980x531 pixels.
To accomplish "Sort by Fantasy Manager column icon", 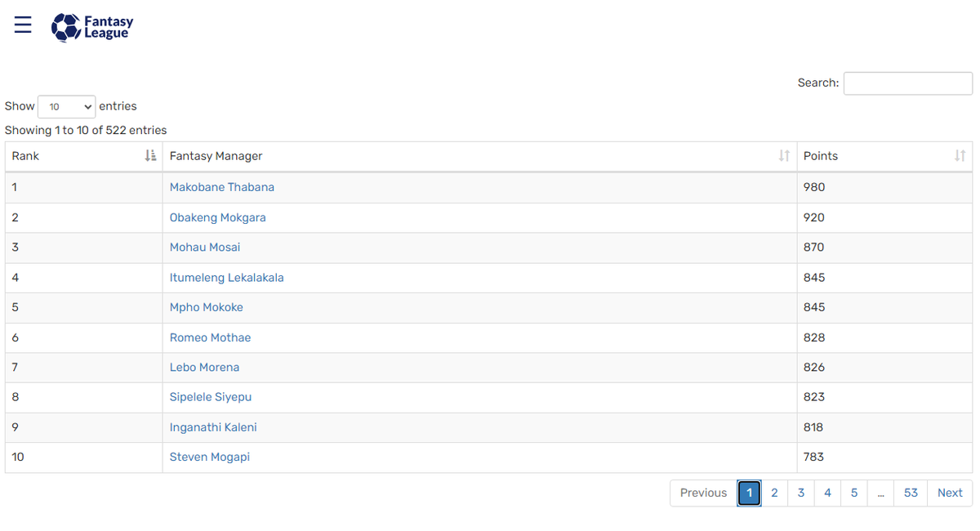I will tap(784, 156).
